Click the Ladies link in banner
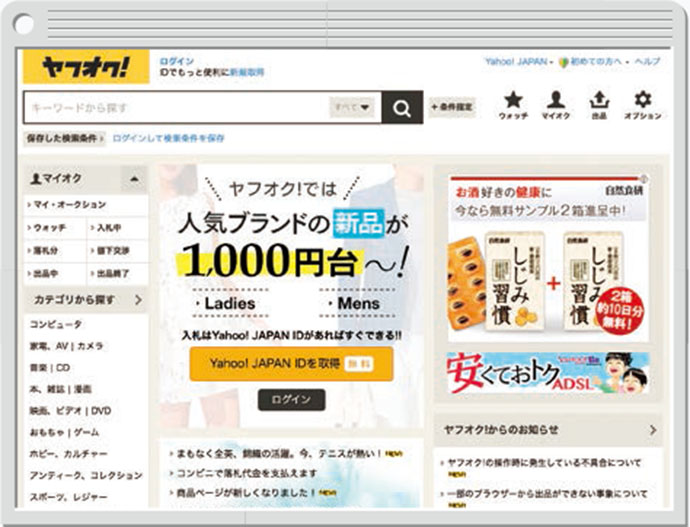This screenshot has width=690, height=527. [230, 304]
